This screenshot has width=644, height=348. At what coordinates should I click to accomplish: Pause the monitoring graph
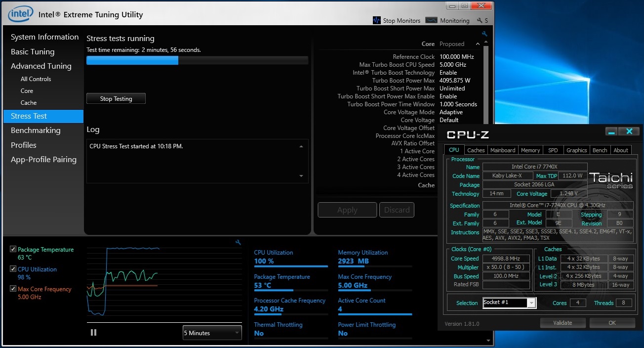coord(93,333)
